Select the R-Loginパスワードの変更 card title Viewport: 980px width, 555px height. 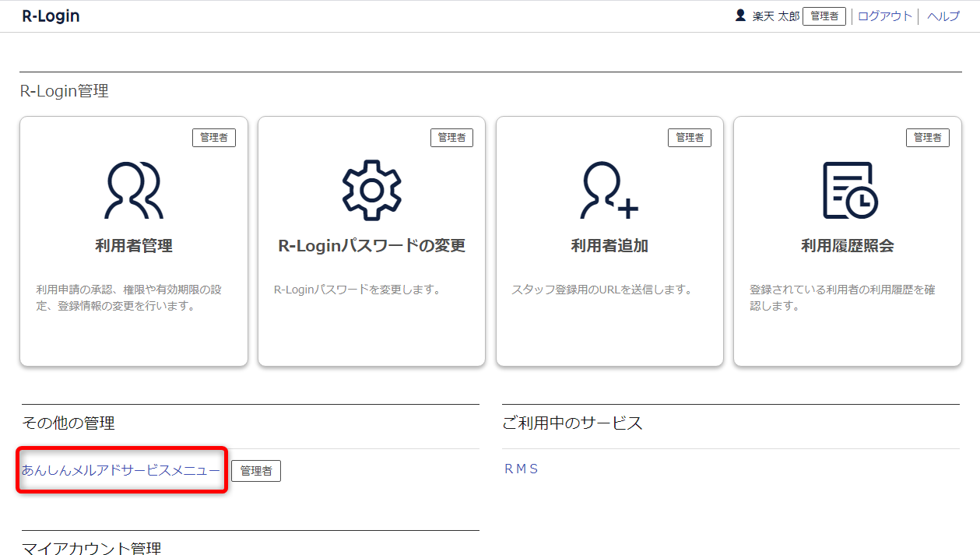coord(371,246)
